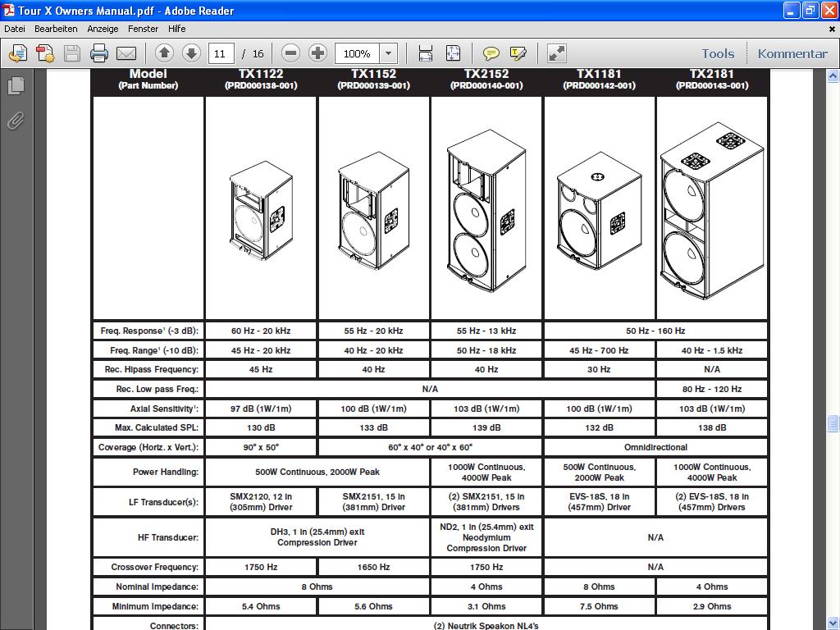This screenshot has width=840, height=630.
Task: Click the "ND2" Neodymium Compression Driver cell
Action: 486,537
